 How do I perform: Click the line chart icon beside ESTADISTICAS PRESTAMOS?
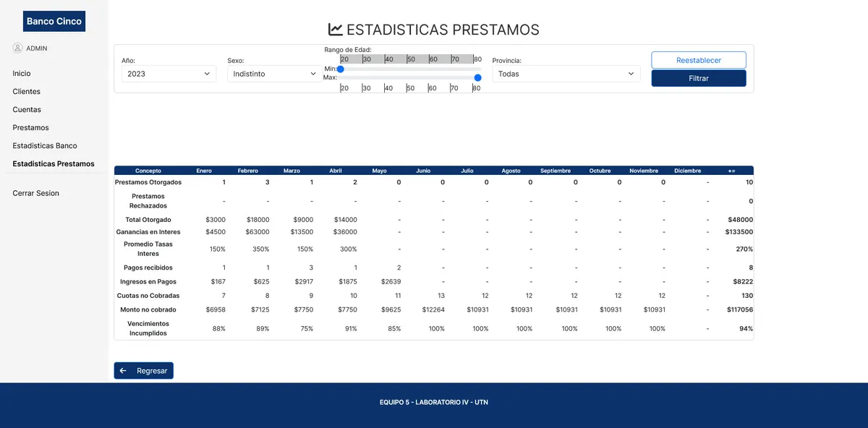click(335, 29)
